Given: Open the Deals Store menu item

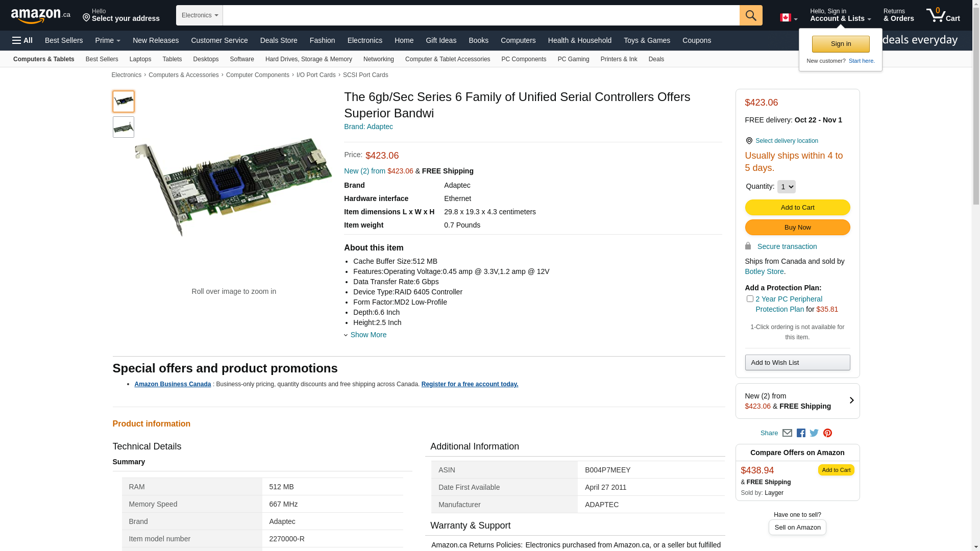Looking at the screenshot, I should pyautogui.click(x=278, y=40).
